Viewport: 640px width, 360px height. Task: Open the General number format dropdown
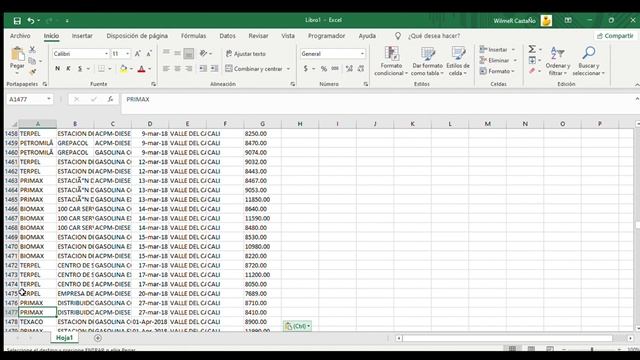pos(362,53)
